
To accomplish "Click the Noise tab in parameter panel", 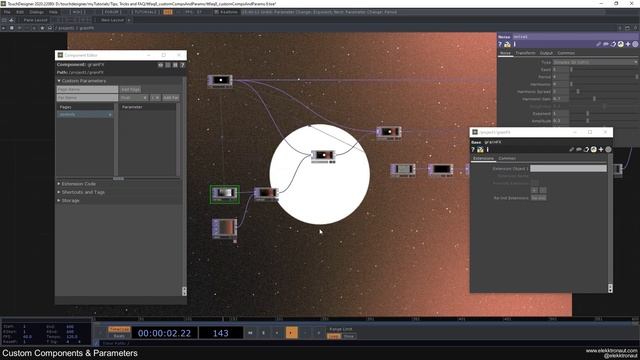I will click(x=505, y=53).
